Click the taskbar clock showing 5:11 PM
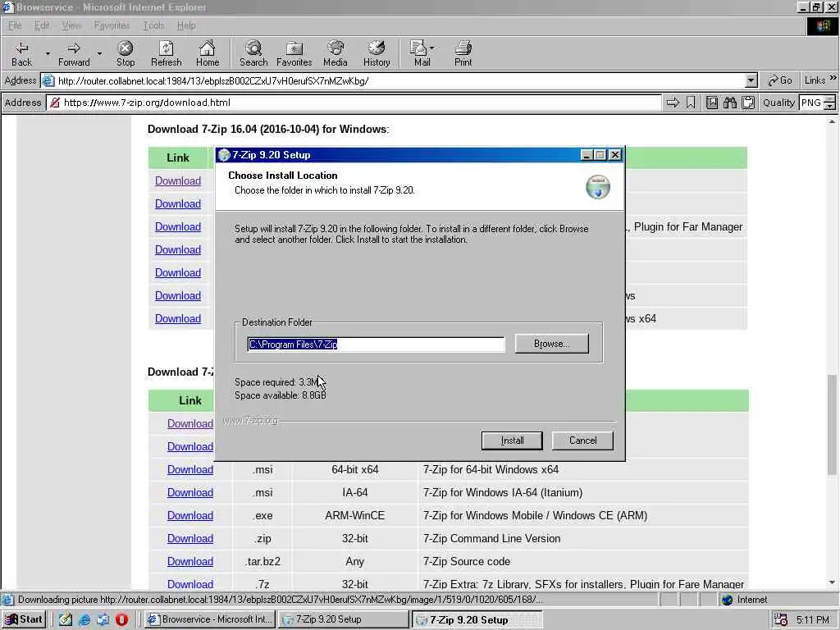 [812, 619]
